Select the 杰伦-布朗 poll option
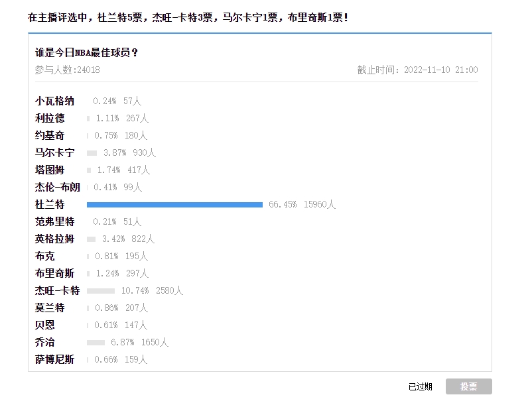 (57, 187)
